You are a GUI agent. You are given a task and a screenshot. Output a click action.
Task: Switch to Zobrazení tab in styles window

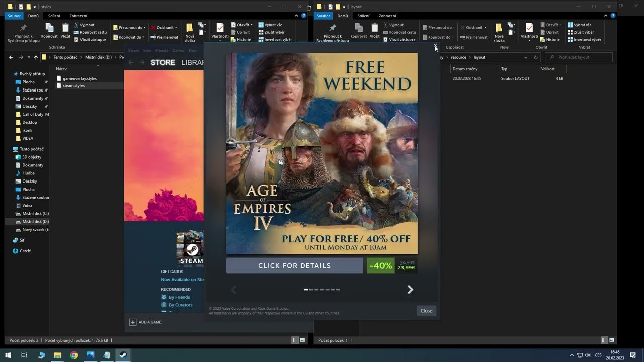coord(78,16)
